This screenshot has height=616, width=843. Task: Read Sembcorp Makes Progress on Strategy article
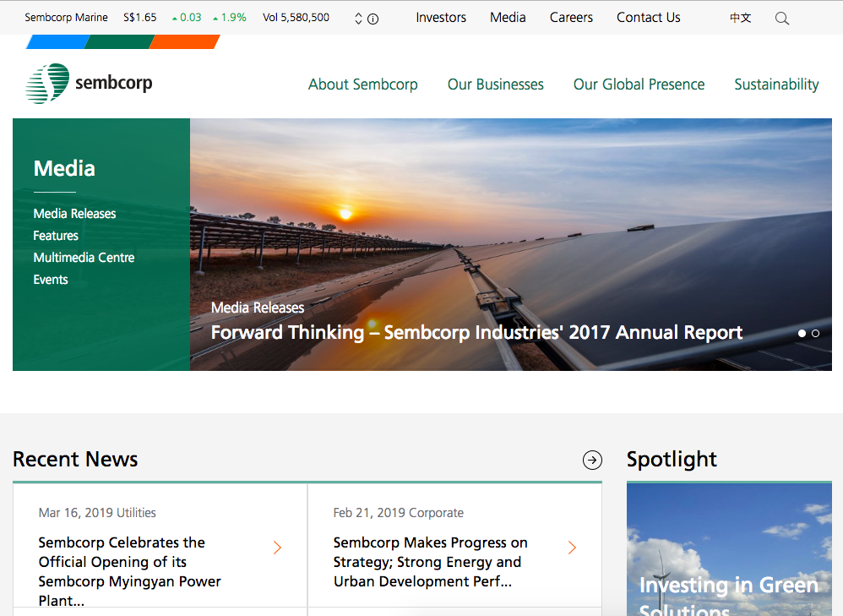click(x=430, y=562)
